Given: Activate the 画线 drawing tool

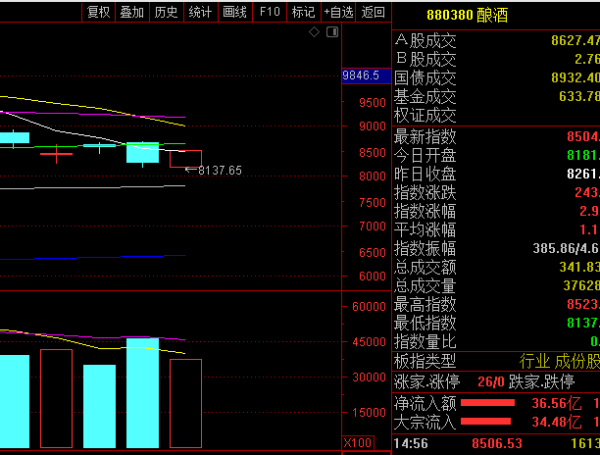Looking at the screenshot, I should pyautogui.click(x=234, y=12).
